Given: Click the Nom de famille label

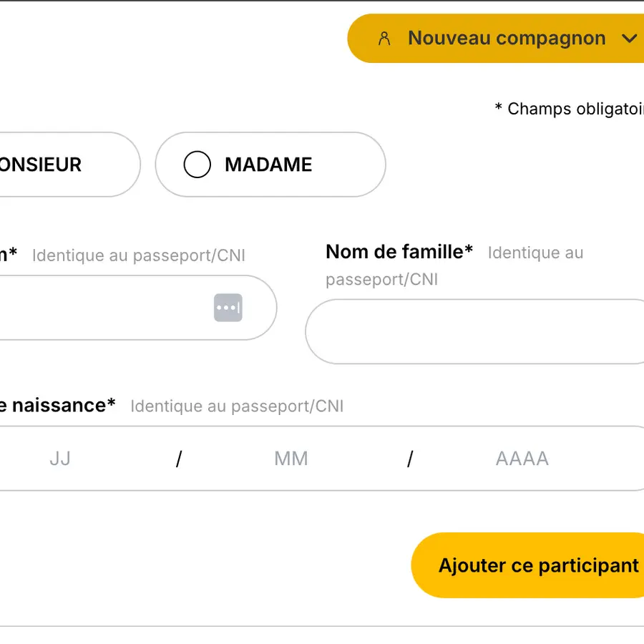Looking at the screenshot, I should point(399,252).
